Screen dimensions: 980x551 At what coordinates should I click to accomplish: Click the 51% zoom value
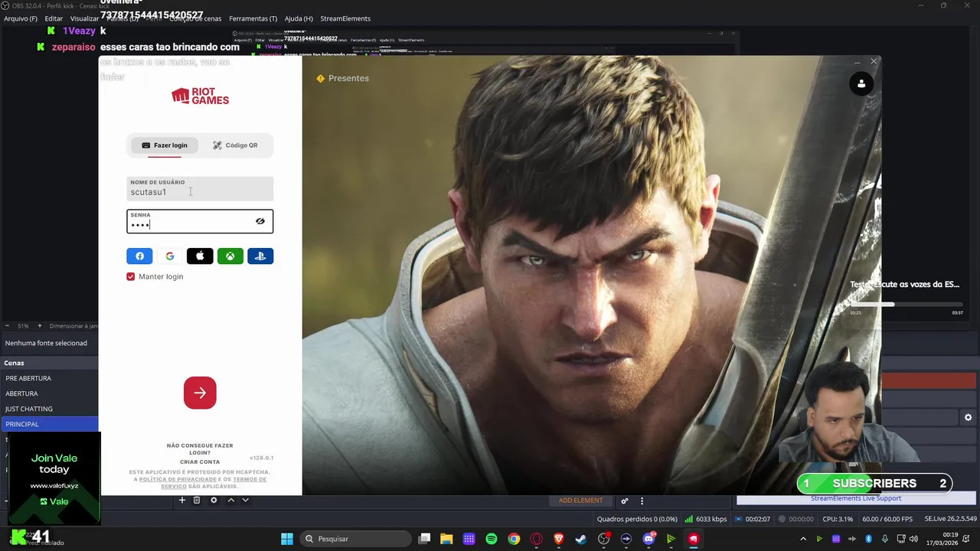click(23, 326)
